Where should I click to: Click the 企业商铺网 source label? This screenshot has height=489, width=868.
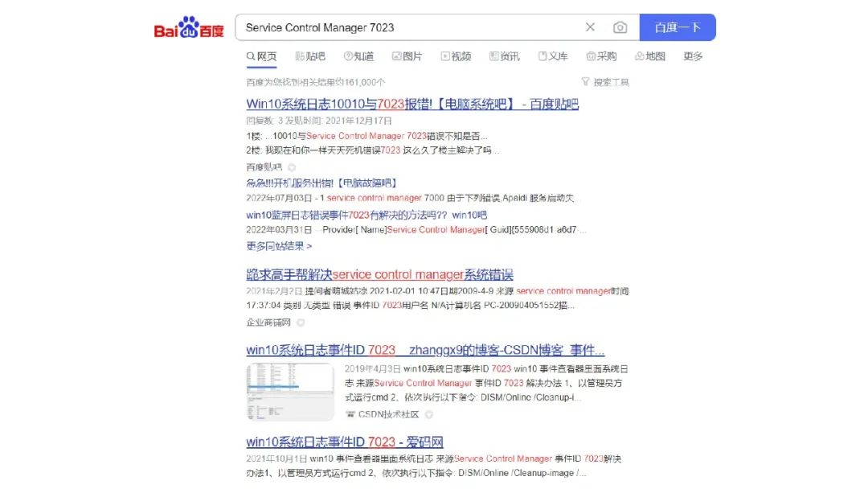point(268,323)
